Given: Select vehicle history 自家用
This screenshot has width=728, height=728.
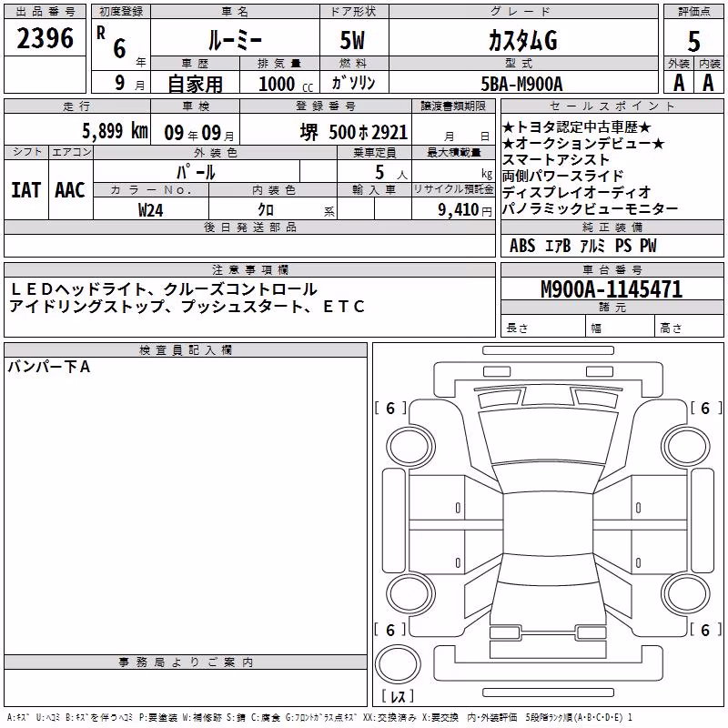Looking at the screenshot, I should 195,84.
